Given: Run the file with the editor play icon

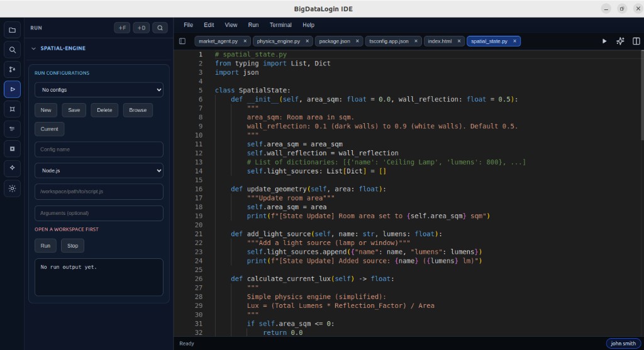Looking at the screenshot, I should [604, 41].
